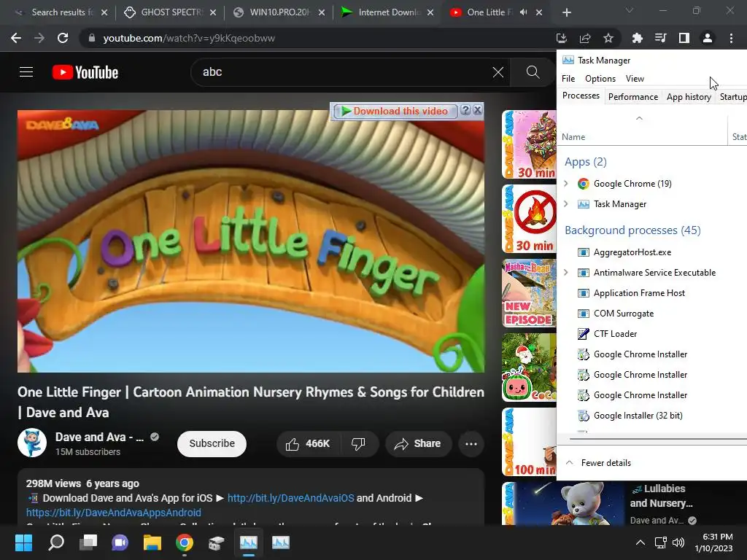
Task: Open the bit.ly/DaveAndAvaAppsAndroid link
Action: click(113, 513)
